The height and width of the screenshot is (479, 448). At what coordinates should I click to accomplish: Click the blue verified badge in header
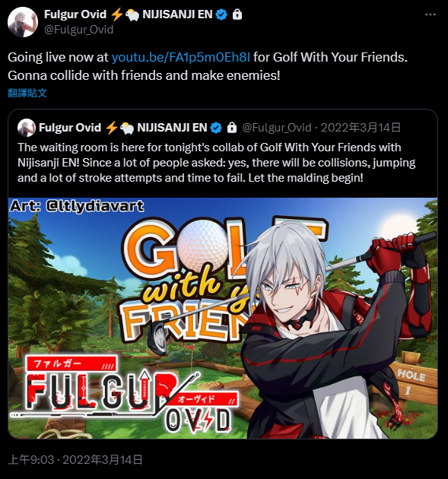pyautogui.click(x=221, y=14)
